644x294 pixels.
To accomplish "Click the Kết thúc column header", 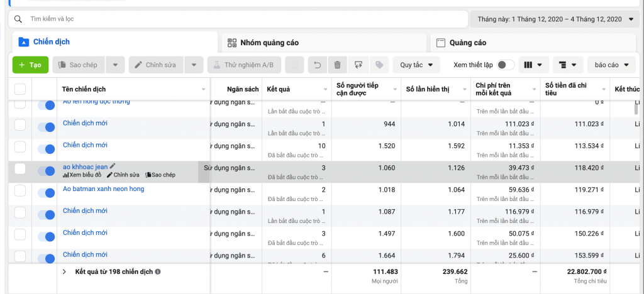I will 628,89.
